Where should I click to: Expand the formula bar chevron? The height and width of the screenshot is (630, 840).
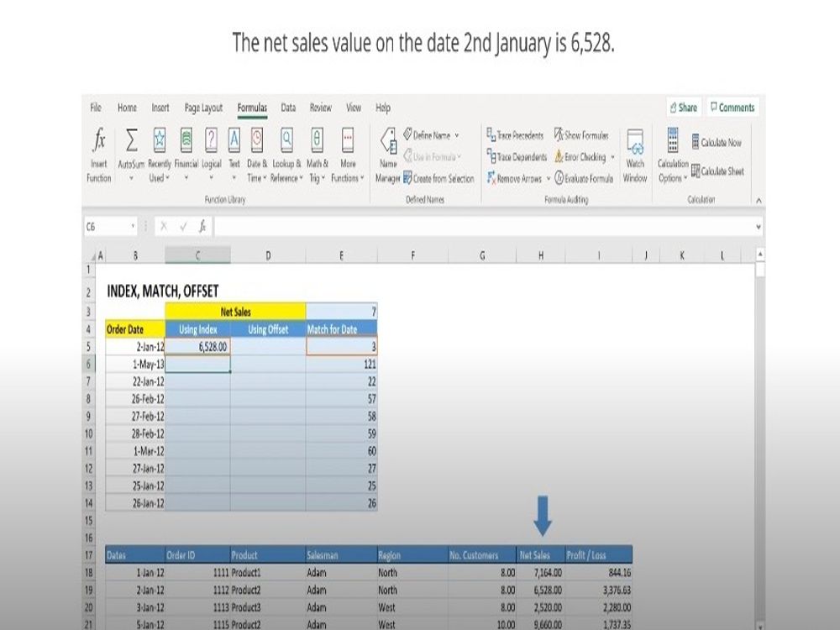[758, 227]
